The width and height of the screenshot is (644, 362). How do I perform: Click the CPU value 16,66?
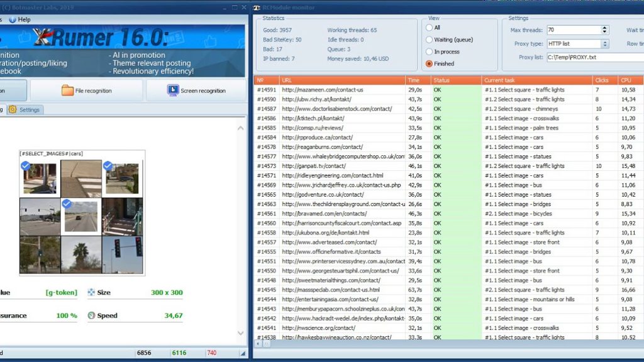pyautogui.click(x=628, y=290)
